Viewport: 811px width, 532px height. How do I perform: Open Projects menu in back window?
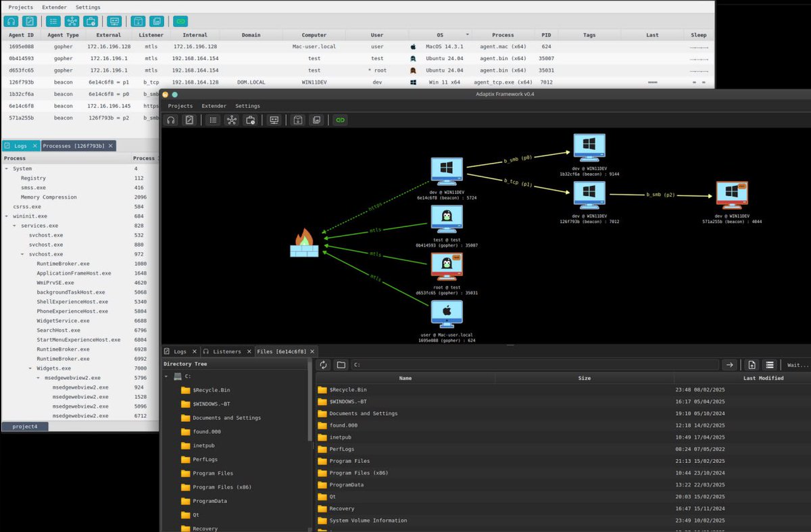coord(20,7)
